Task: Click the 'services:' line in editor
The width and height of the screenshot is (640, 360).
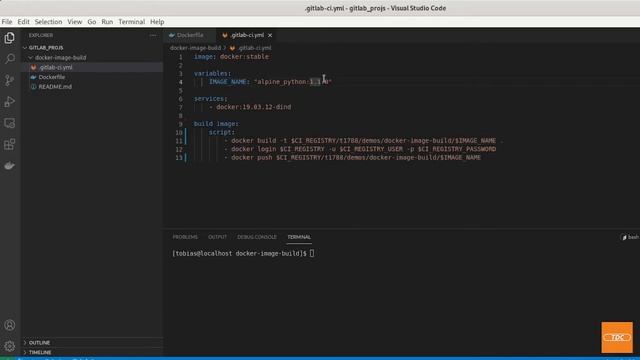Action: click(x=211, y=99)
